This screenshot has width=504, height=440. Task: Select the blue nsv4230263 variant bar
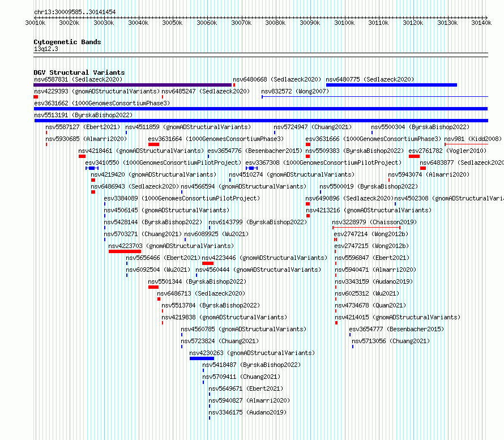click(202, 358)
